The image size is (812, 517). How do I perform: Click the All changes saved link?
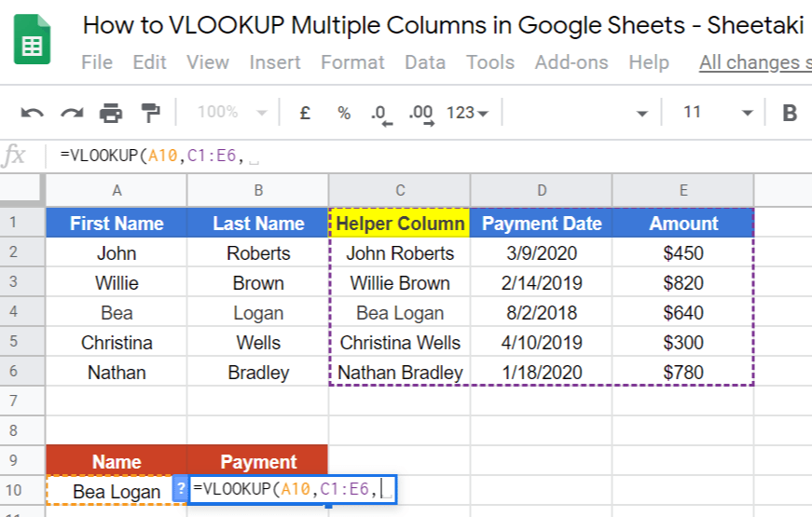[x=755, y=62]
